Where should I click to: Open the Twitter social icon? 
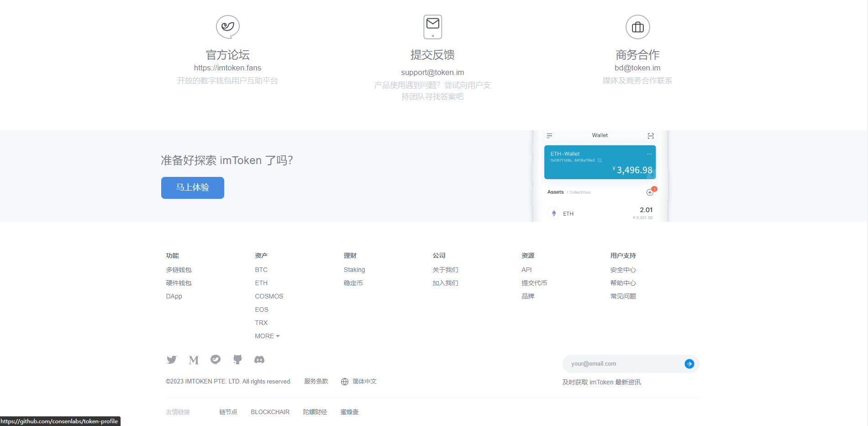pos(172,360)
